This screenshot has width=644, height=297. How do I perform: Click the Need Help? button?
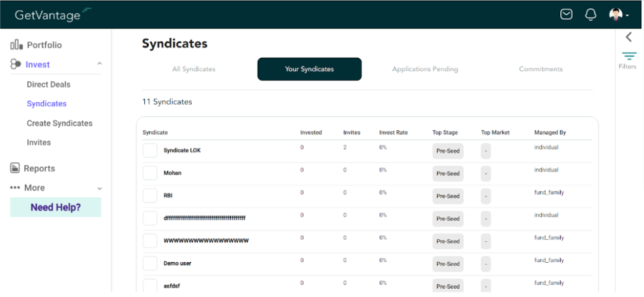(x=55, y=207)
